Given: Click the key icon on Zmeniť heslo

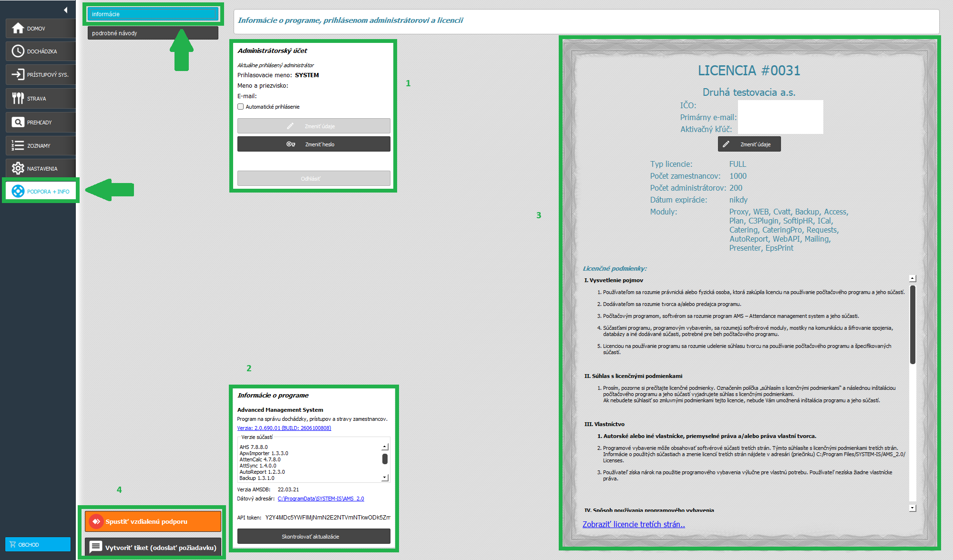Looking at the screenshot, I should (291, 144).
